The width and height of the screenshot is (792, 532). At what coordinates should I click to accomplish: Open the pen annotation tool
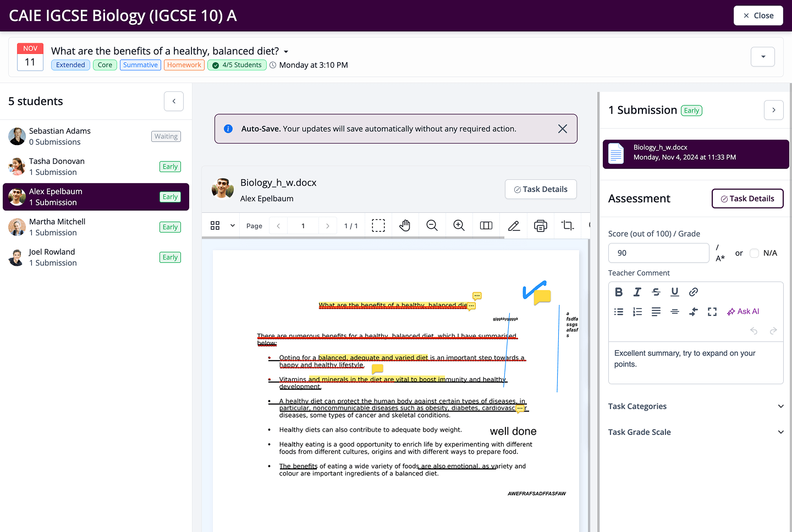(x=514, y=226)
